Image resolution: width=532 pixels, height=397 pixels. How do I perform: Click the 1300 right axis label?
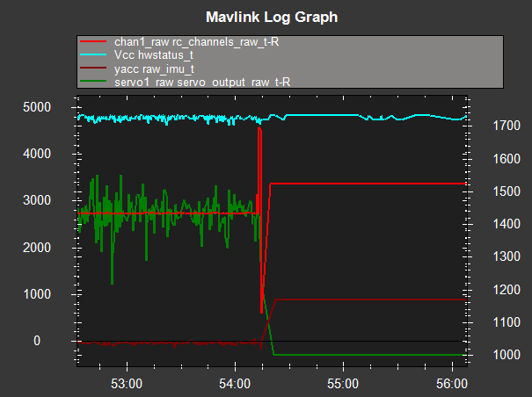click(506, 256)
